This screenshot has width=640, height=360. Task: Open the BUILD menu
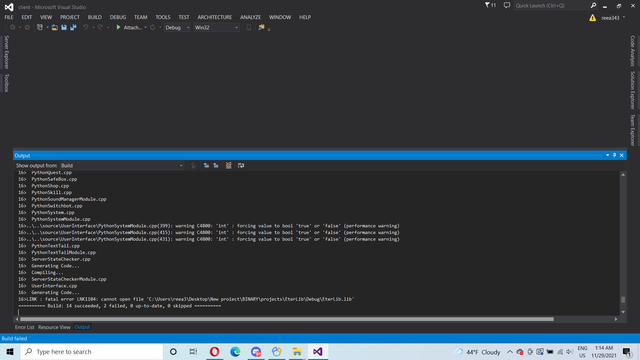click(x=95, y=17)
